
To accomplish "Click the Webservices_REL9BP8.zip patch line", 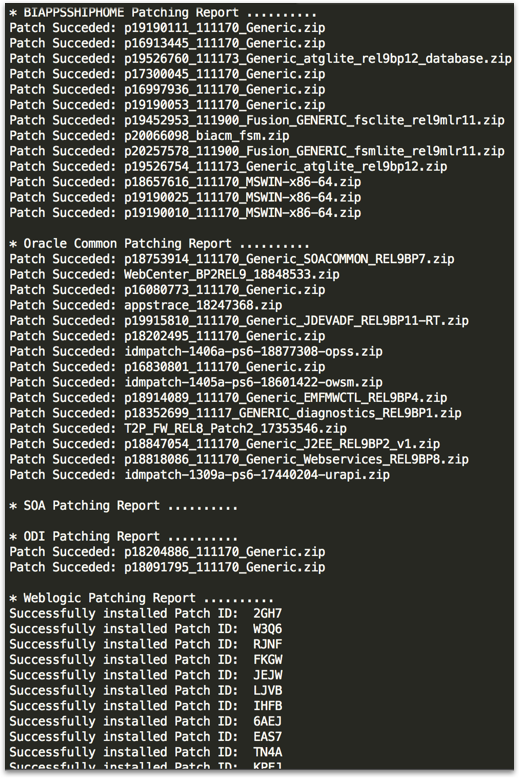I will pyautogui.click(x=239, y=459).
